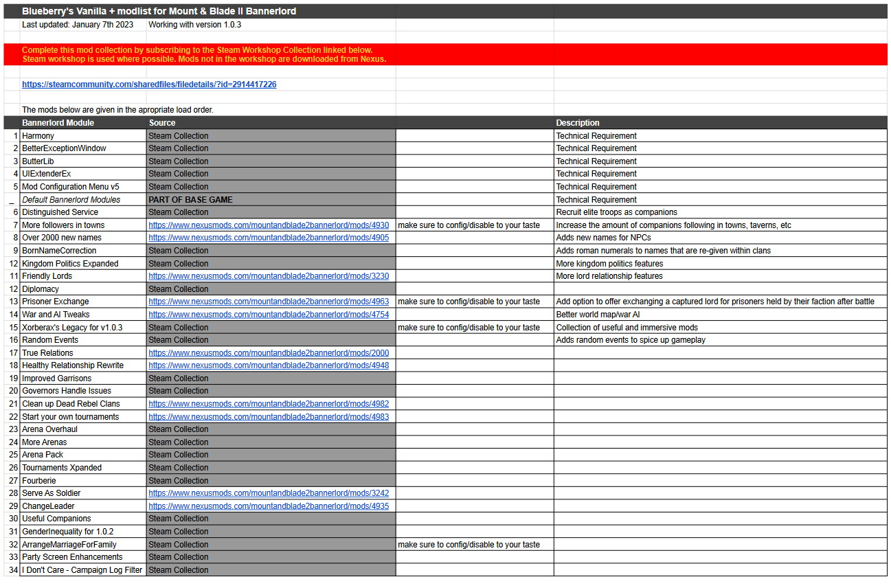Select the "Serve As Soldier" module cell
Viewport: 891px width, 588px height.
(83, 493)
